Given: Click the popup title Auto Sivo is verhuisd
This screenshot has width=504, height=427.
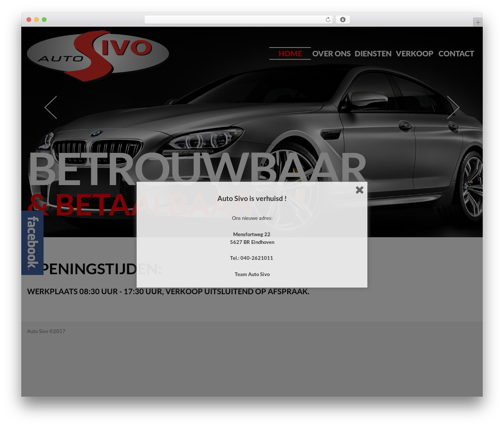Looking at the screenshot, I should [252, 199].
